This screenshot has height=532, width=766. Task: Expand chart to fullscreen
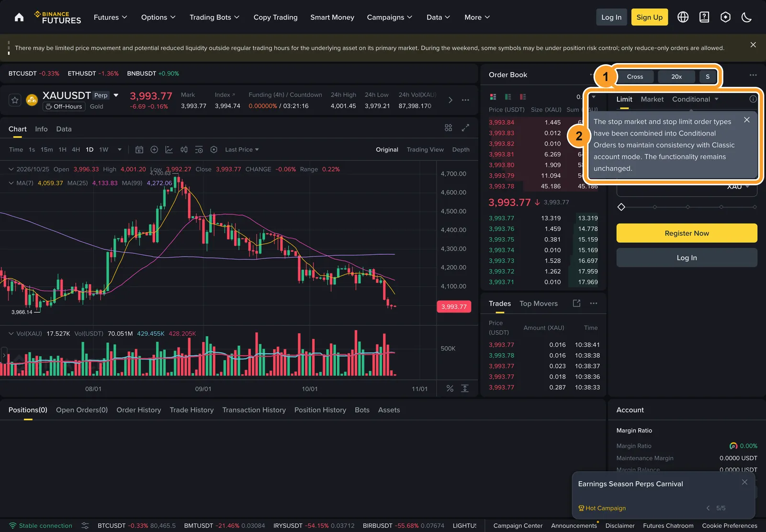pyautogui.click(x=465, y=128)
